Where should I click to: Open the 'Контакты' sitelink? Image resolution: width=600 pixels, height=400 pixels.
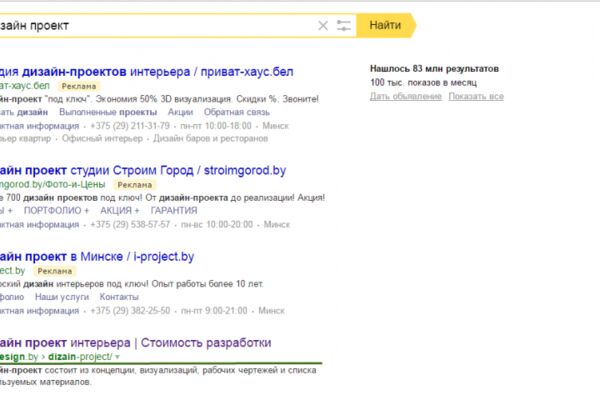[x=119, y=297]
